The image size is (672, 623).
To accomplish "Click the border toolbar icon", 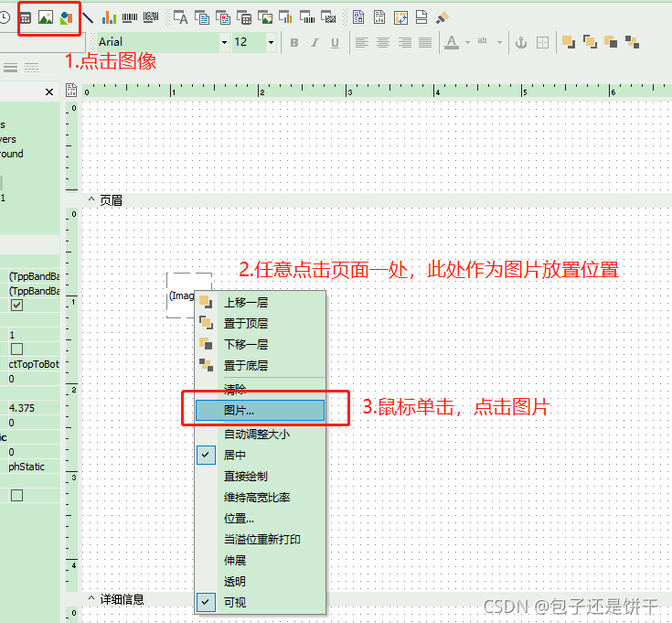I will pos(542,42).
